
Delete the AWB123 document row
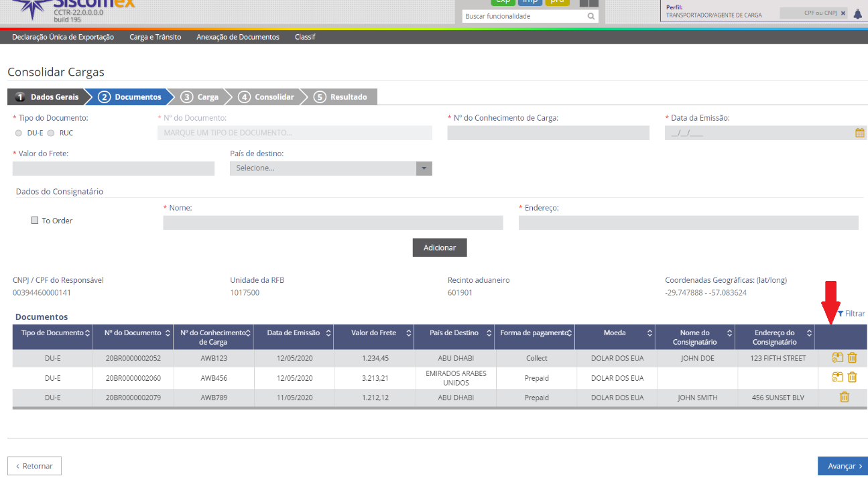coord(852,358)
